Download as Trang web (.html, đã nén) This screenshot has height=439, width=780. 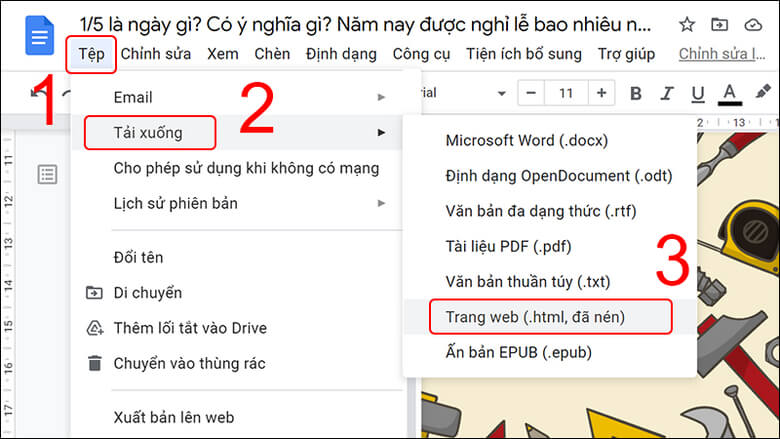(547, 317)
